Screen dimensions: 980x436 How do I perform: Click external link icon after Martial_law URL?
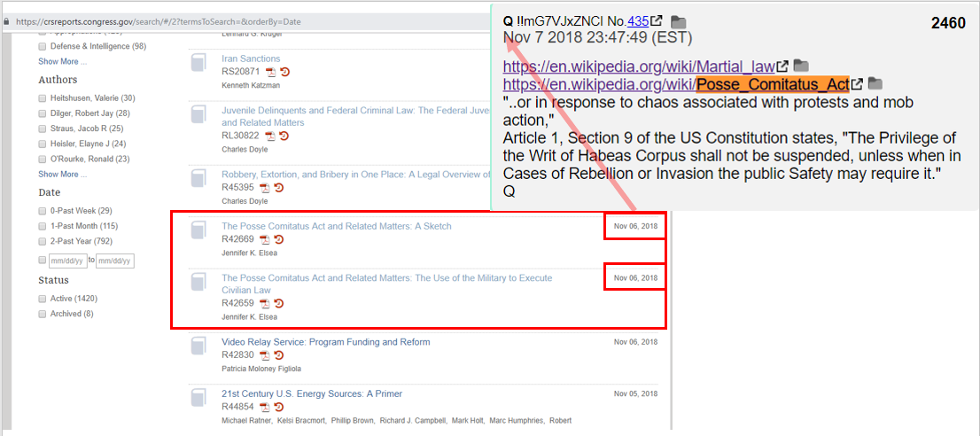click(782, 66)
